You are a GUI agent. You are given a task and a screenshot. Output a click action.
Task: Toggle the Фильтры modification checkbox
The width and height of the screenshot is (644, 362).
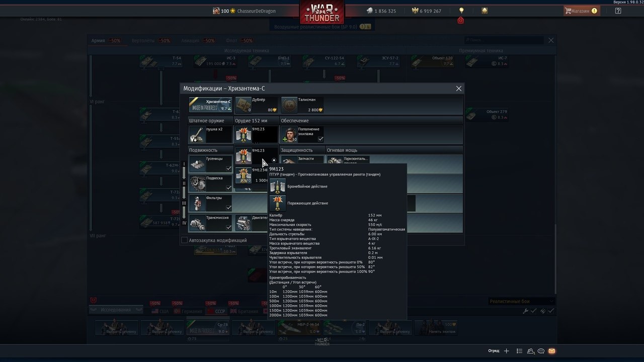click(x=229, y=208)
